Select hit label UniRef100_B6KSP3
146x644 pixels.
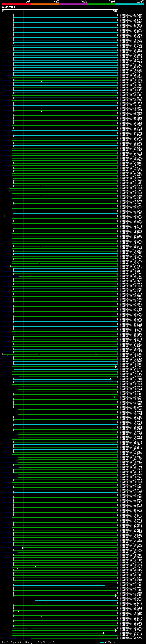(x=131, y=82)
